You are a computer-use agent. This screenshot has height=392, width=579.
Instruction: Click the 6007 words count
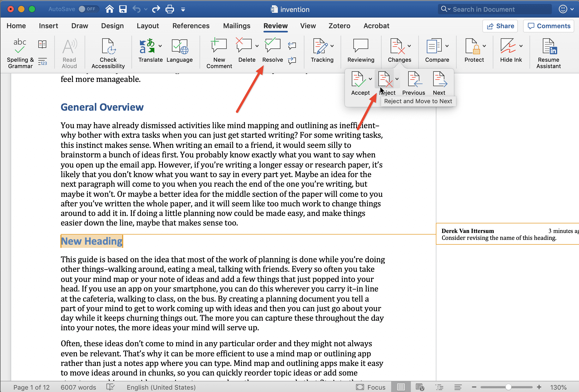[78, 387]
